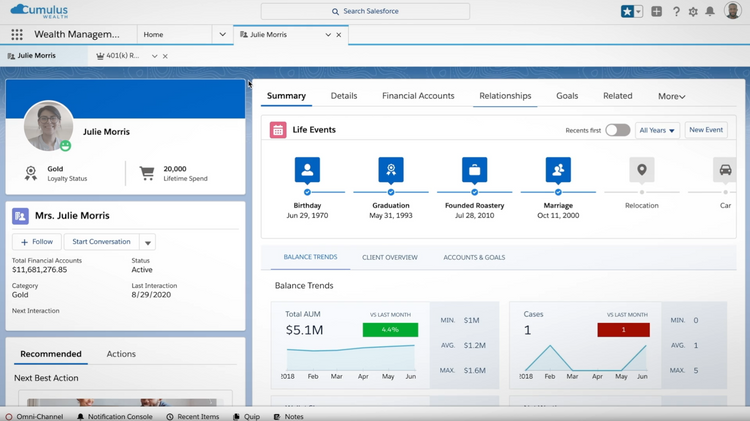Open the Help question mark icon
Image resolution: width=750 pixels, height=421 pixels.
pyautogui.click(x=676, y=11)
